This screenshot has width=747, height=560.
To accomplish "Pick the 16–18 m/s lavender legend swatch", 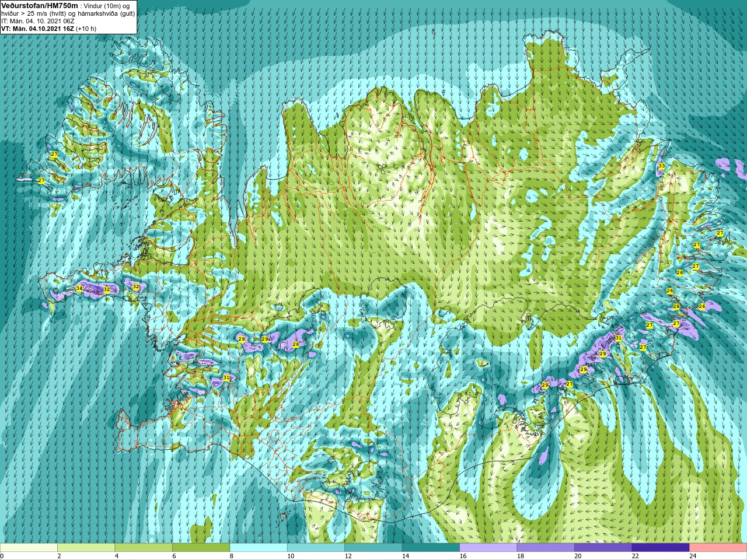I will click(488, 547).
